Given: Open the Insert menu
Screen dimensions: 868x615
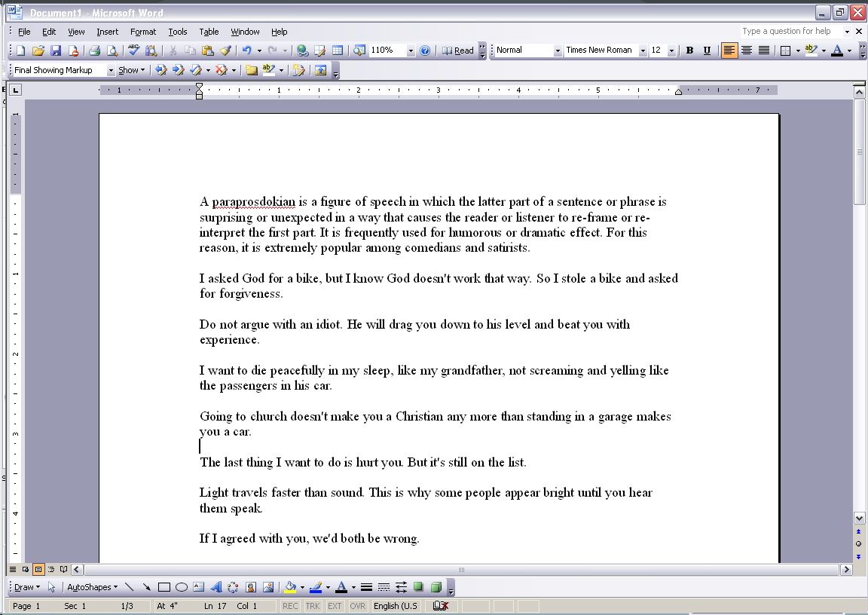Looking at the screenshot, I should click(x=107, y=32).
